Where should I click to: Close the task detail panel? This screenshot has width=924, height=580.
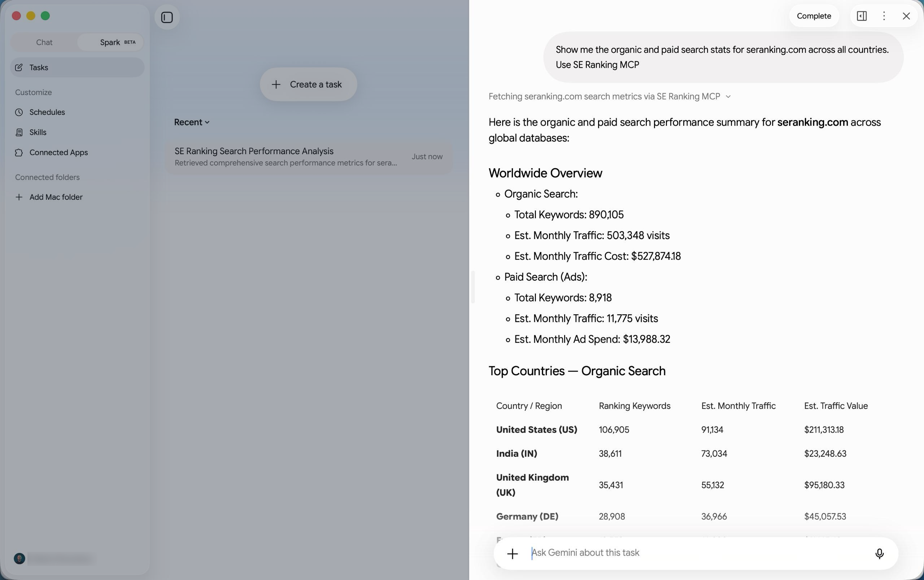tap(906, 16)
